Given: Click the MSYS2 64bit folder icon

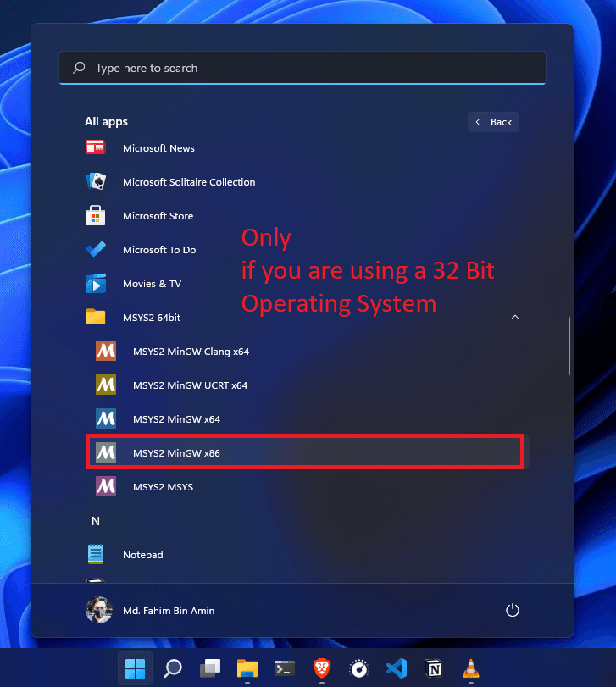Looking at the screenshot, I should [x=96, y=317].
